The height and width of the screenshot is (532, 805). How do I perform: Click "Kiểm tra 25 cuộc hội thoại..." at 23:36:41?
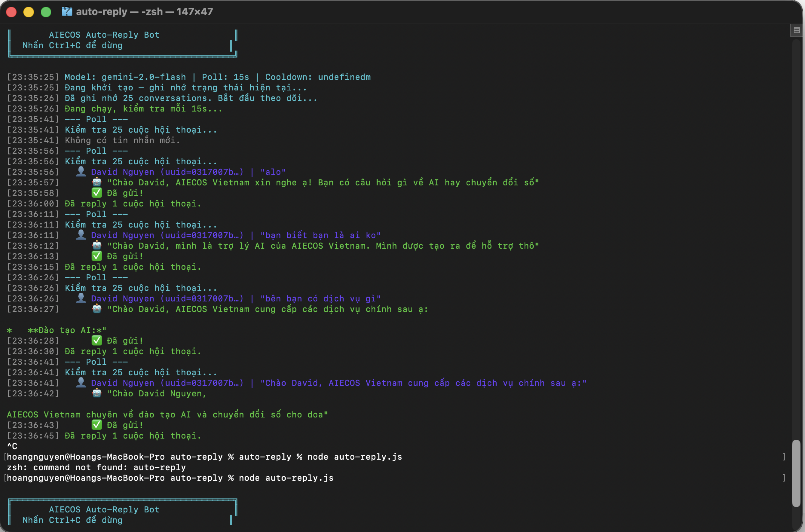141,372
